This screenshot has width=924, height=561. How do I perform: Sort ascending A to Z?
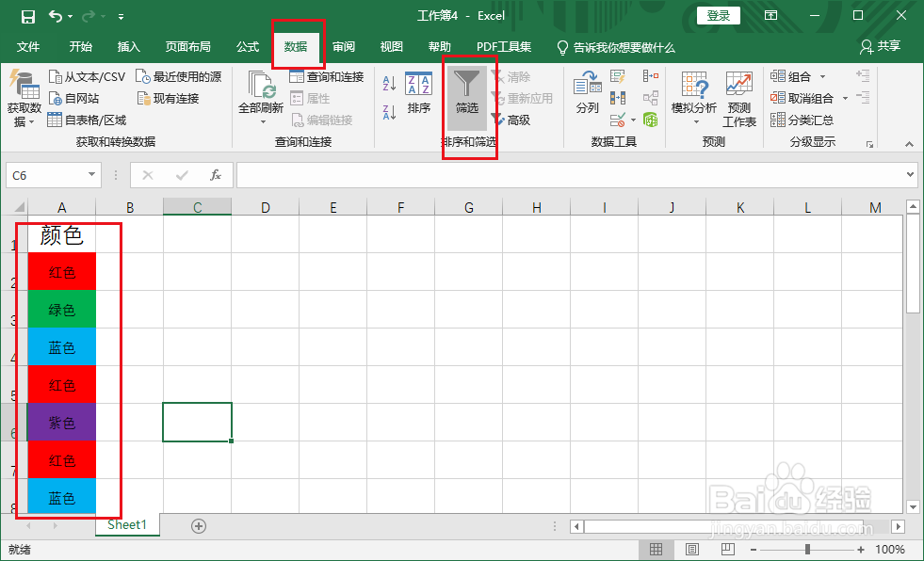(390, 83)
